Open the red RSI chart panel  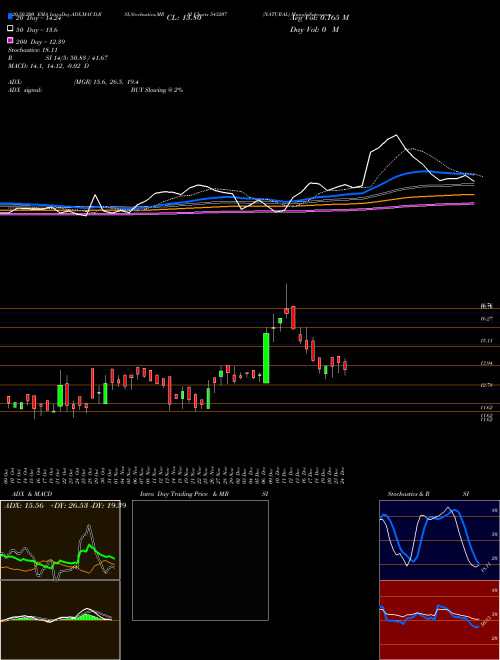point(439,620)
